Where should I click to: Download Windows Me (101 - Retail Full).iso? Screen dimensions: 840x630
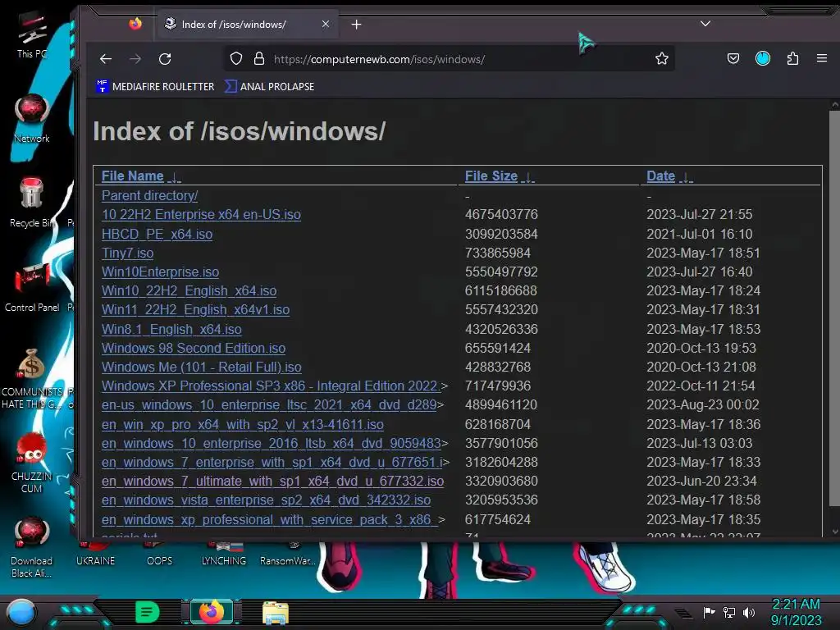[x=202, y=367]
